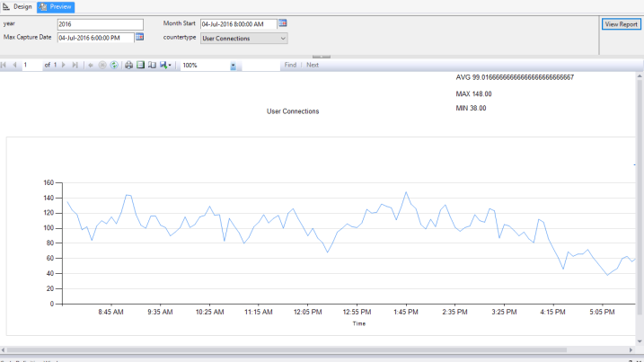Open calendar picker for Max Capture Date
Screen dimensions: 644x362
(139, 37)
